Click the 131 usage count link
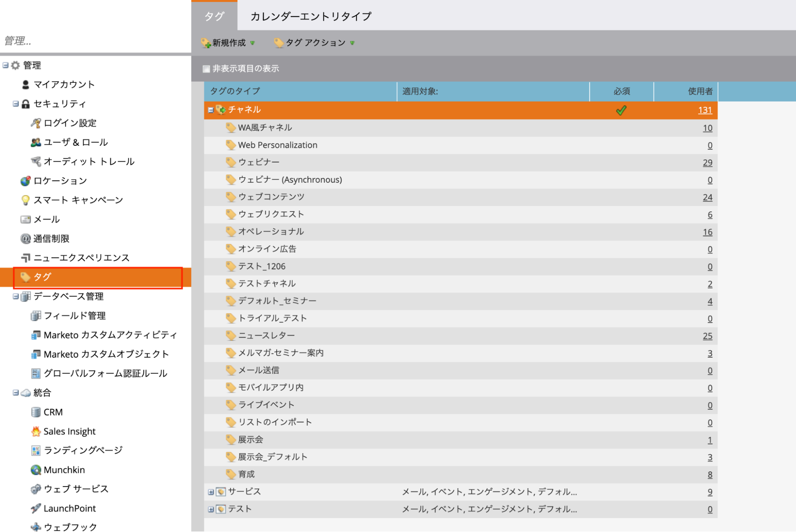 (705, 110)
